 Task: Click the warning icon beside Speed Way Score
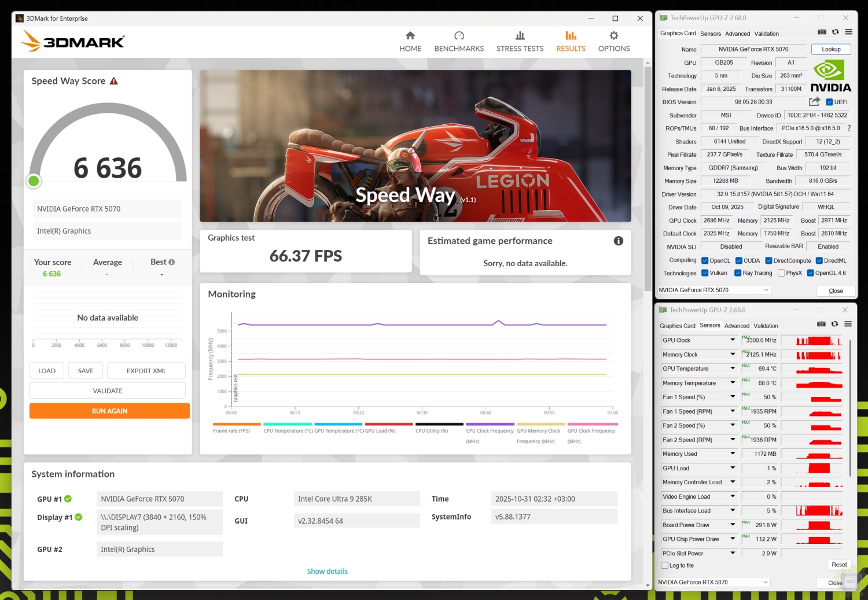point(114,81)
